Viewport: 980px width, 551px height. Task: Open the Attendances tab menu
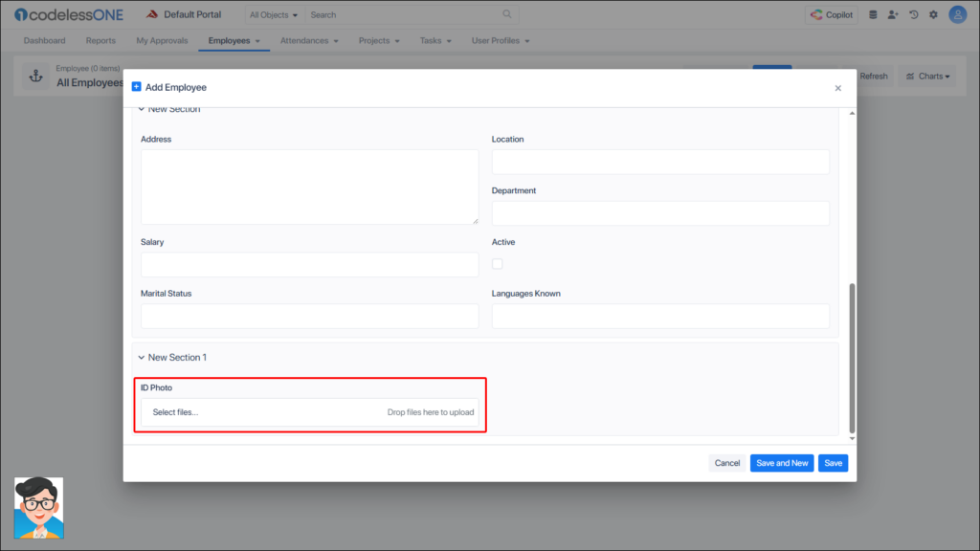(x=310, y=41)
